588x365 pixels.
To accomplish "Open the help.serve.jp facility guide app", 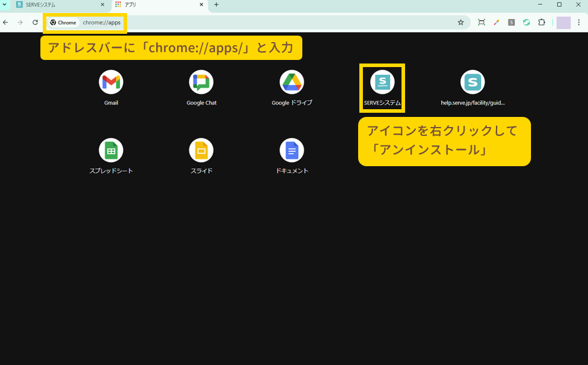I will pos(472,82).
